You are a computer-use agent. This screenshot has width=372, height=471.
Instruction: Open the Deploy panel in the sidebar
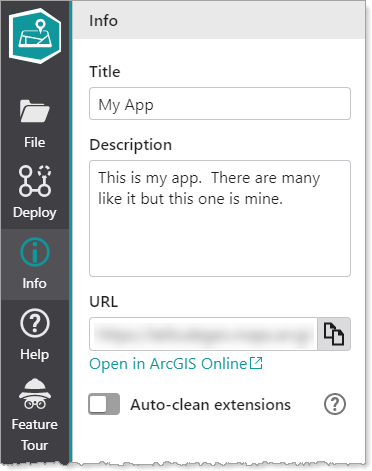(x=35, y=193)
